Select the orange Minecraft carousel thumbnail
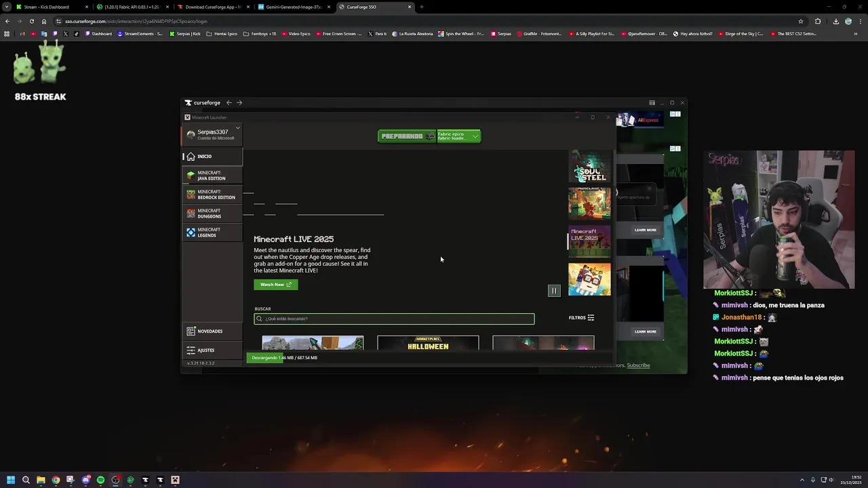The image size is (868, 488). [589, 203]
